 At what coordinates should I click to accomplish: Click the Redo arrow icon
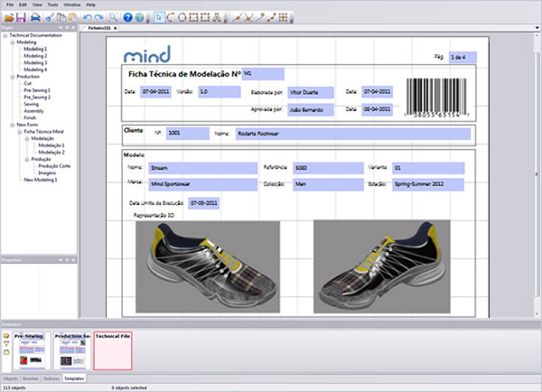click(x=98, y=17)
